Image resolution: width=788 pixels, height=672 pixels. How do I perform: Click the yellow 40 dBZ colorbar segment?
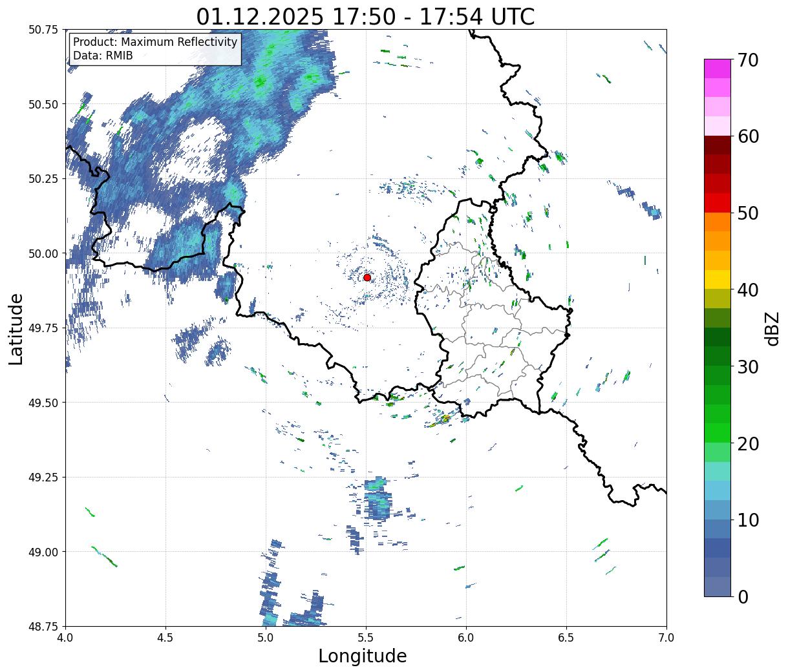[x=718, y=279]
